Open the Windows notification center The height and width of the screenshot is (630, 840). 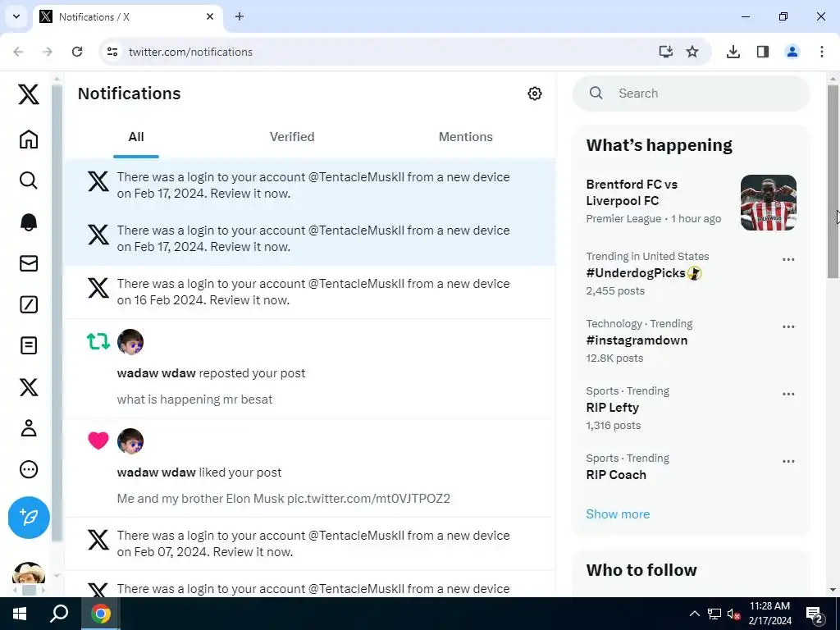pos(815,615)
